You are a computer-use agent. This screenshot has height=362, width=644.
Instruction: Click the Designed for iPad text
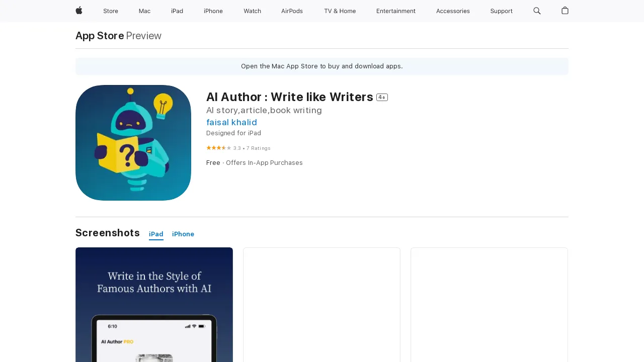coord(233,133)
